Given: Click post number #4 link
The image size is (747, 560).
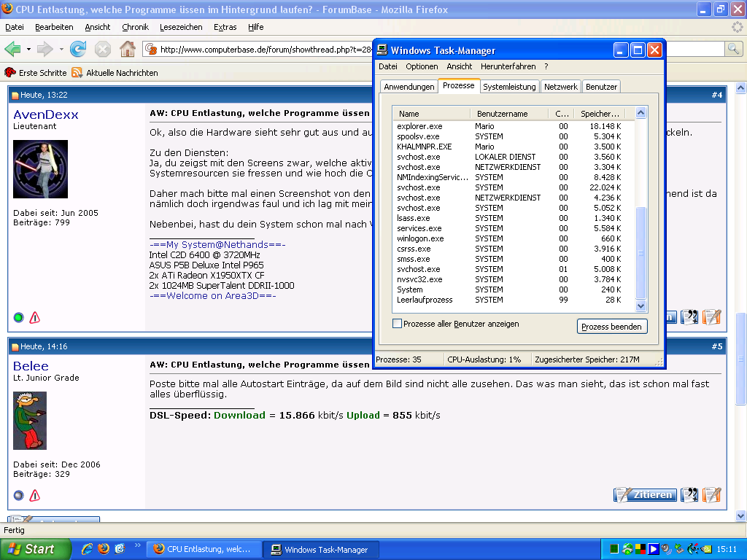Looking at the screenshot, I should pos(717,95).
